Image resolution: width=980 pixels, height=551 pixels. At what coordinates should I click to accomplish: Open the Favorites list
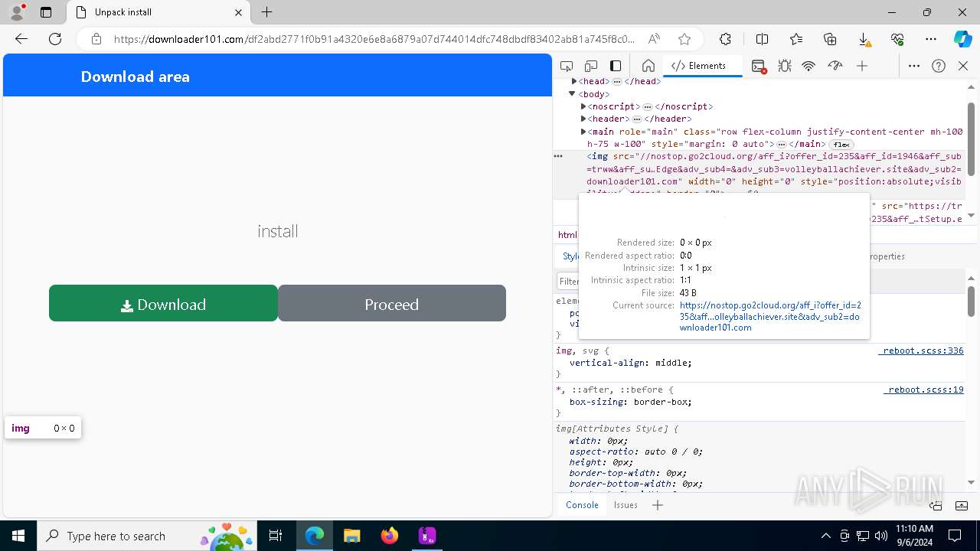point(796,39)
